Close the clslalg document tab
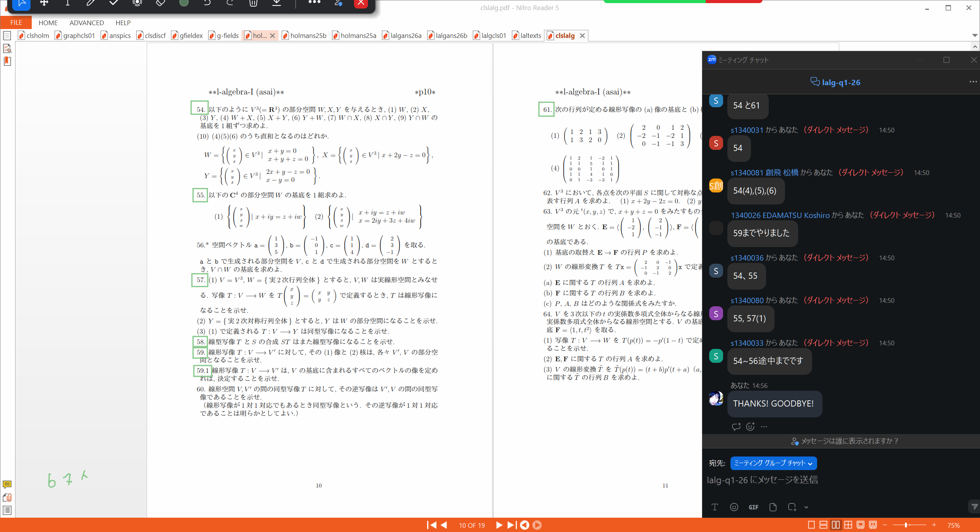 pos(582,36)
